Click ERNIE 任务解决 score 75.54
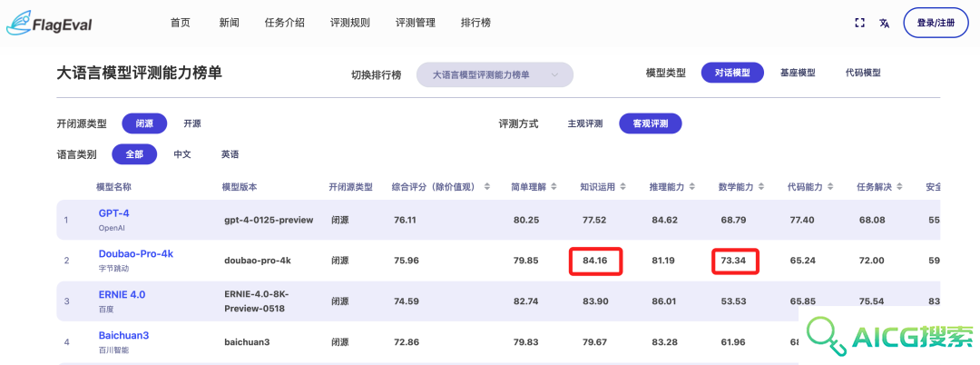This screenshot has height=365, width=980. point(871,301)
